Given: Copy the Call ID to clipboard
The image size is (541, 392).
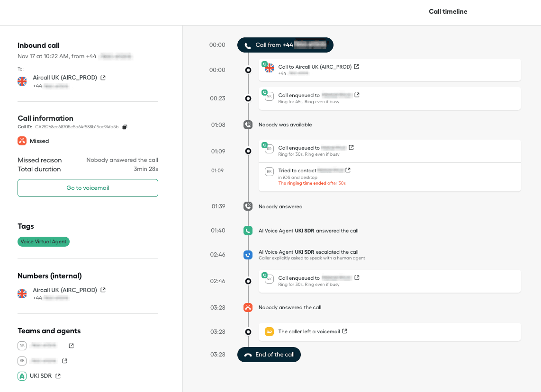Looking at the screenshot, I should 125,126.
